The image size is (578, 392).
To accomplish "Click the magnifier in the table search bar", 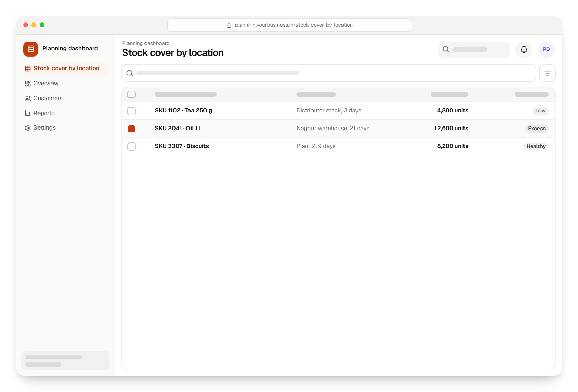I will 130,73.
